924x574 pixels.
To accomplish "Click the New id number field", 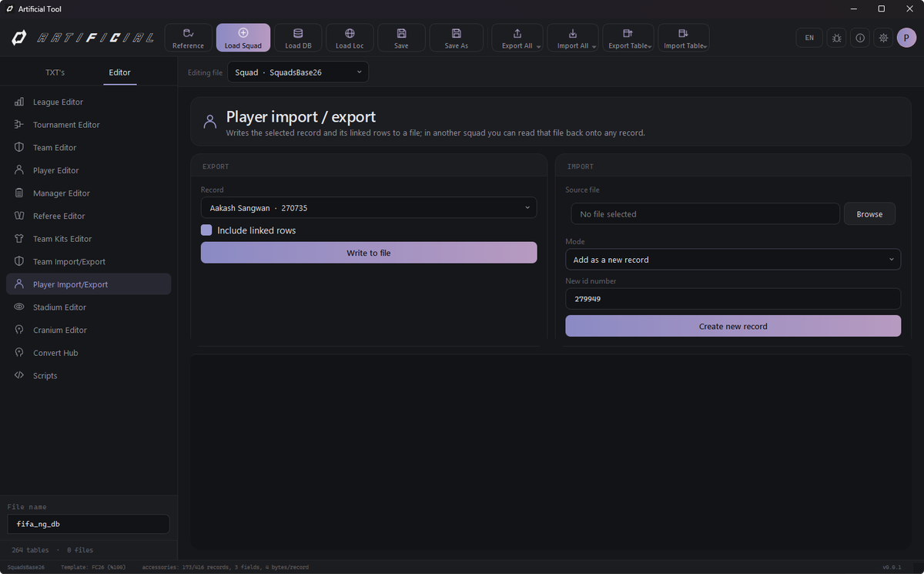I will pos(733,299).
